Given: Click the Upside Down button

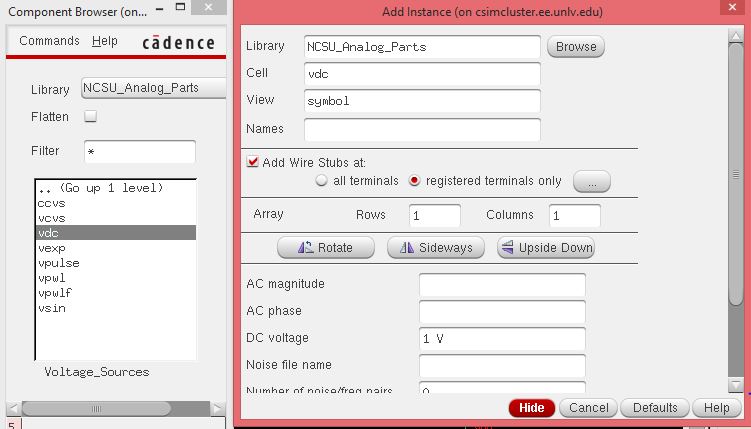Looking at the screenshot, I should pyautogui.click(x=546, y=248).
